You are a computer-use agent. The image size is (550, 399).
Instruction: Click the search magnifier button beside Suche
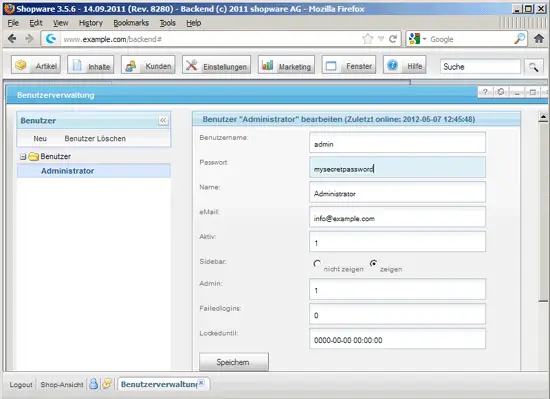(x=534, y=66)
